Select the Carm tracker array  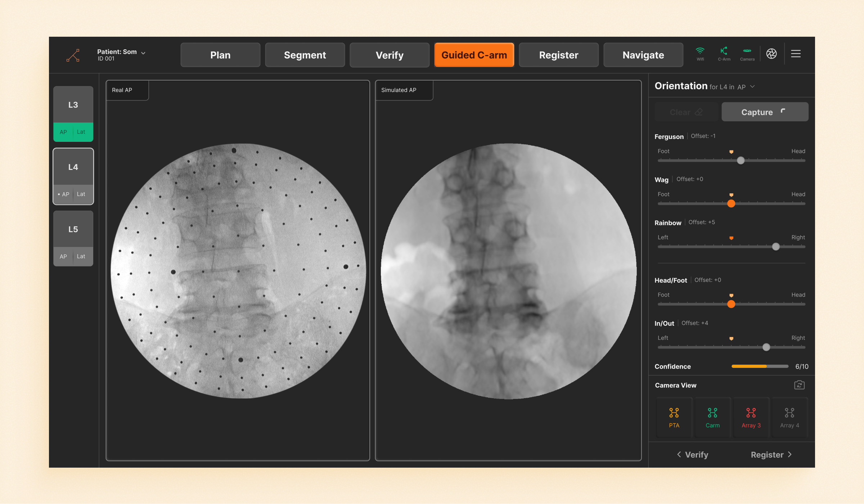click(712, 417)
